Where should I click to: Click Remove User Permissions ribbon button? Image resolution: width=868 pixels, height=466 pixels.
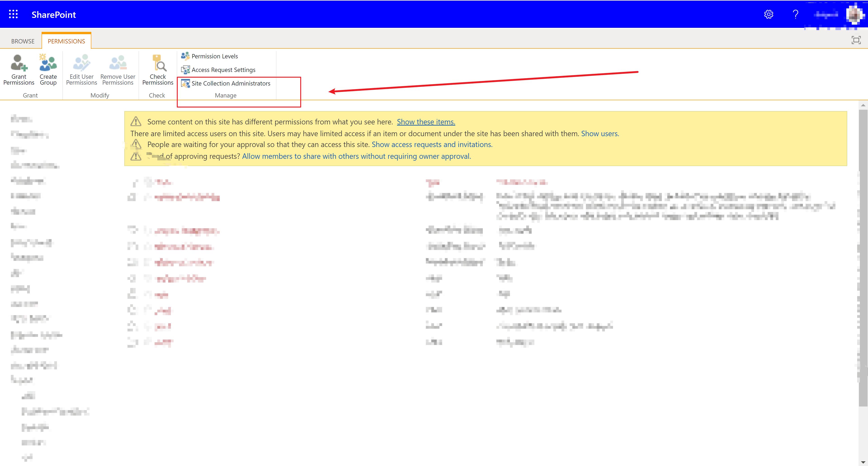click(118, 70)
